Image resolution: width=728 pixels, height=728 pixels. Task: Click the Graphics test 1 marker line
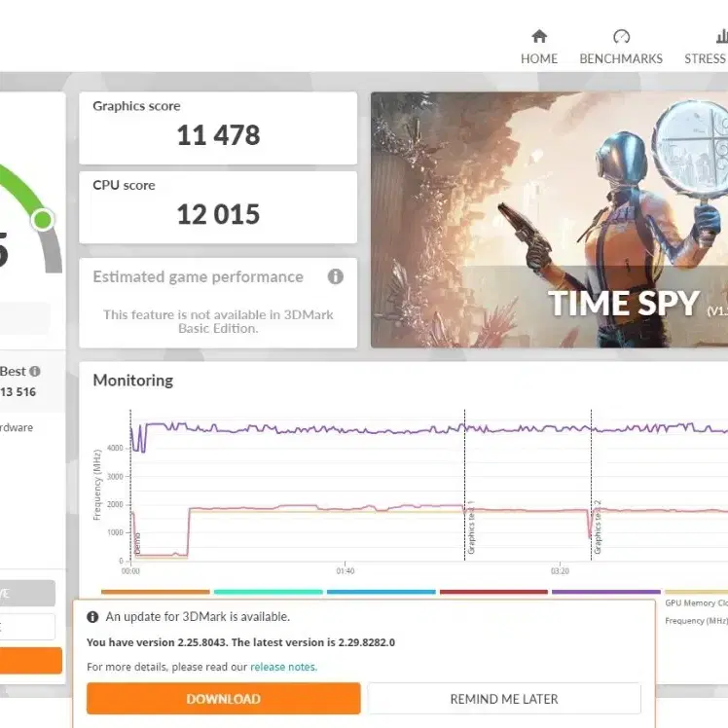pos(465,486)
